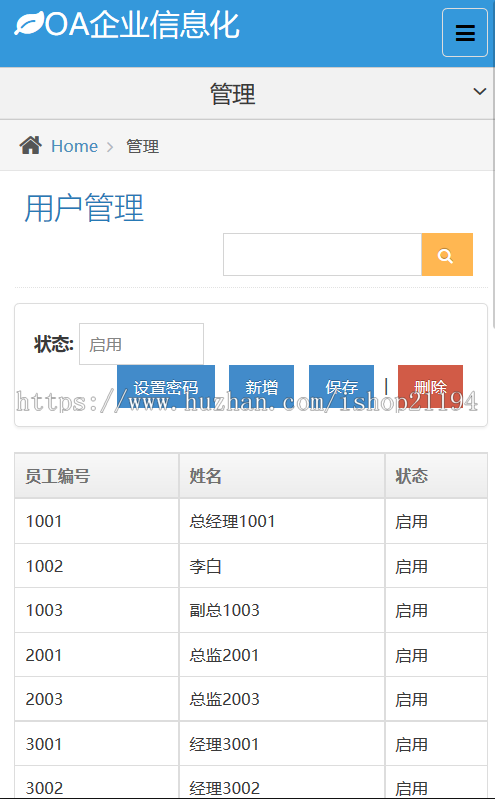Select employee number 2001 cell
495x799 pixels.
[97, 655]
